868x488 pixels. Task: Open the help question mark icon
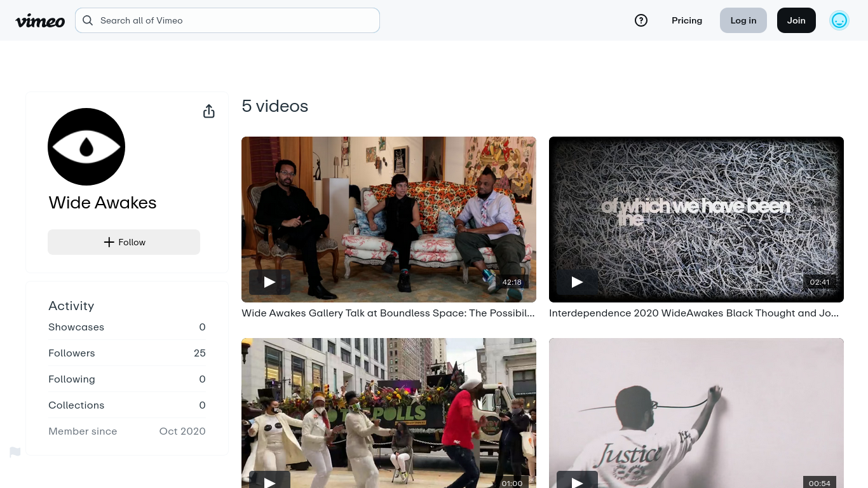641,20
